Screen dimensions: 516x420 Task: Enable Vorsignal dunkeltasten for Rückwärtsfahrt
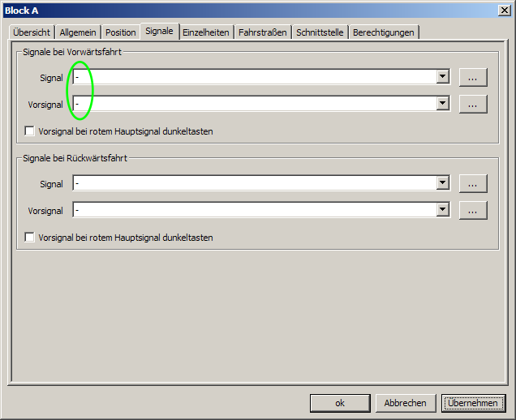pyautogui.click(x=30, y=238)
